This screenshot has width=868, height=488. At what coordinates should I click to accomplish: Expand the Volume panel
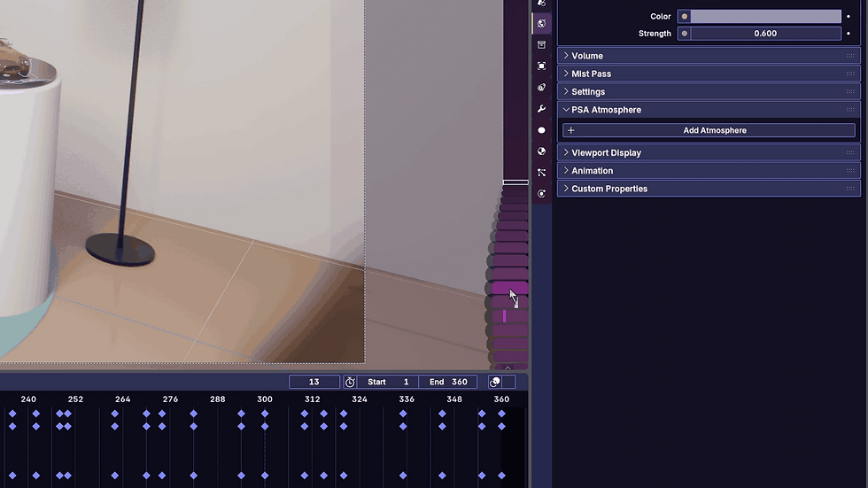coord(566,55)
